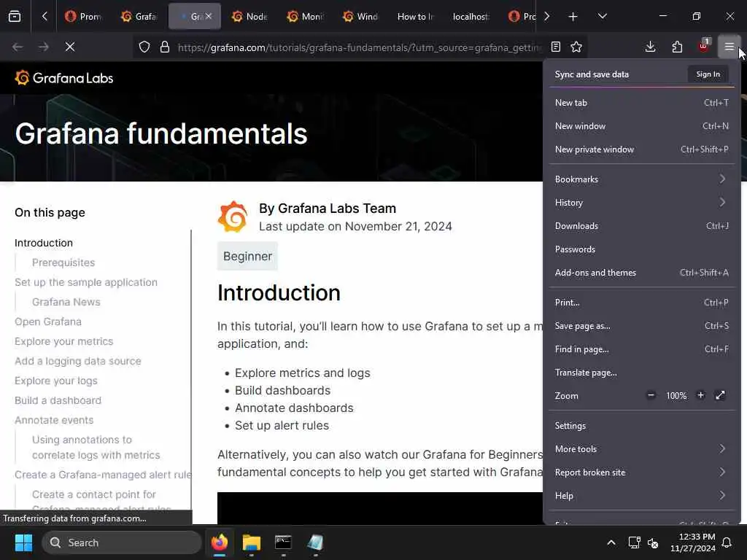Jump to Build a dashboard section

58,400
